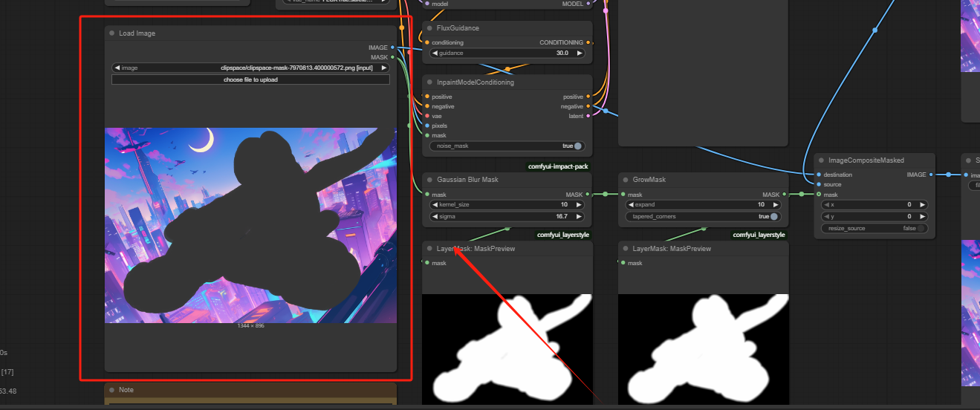Click the mask input port on Gaussian Blur Mask
This screenshot has width=980, height=410.
pos(426,195)
